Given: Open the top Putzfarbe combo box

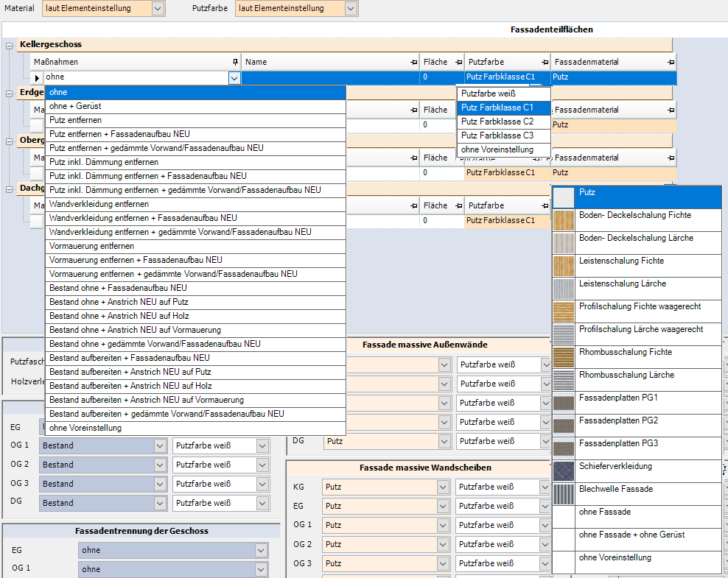Looking at the screenshot, I should [x=351, y=9].
